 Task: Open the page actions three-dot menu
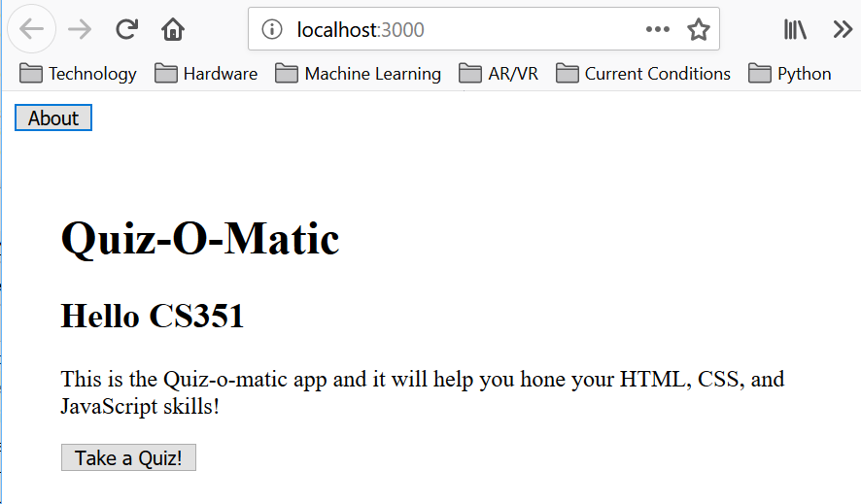pos(658,29)
